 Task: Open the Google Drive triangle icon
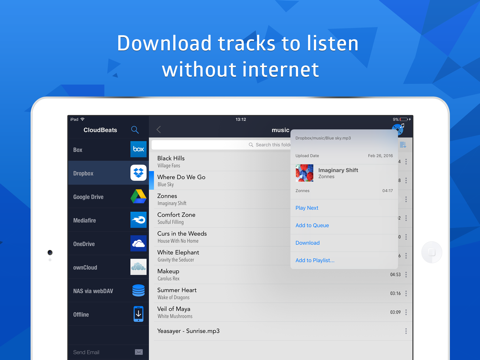[x=138, y=196]
